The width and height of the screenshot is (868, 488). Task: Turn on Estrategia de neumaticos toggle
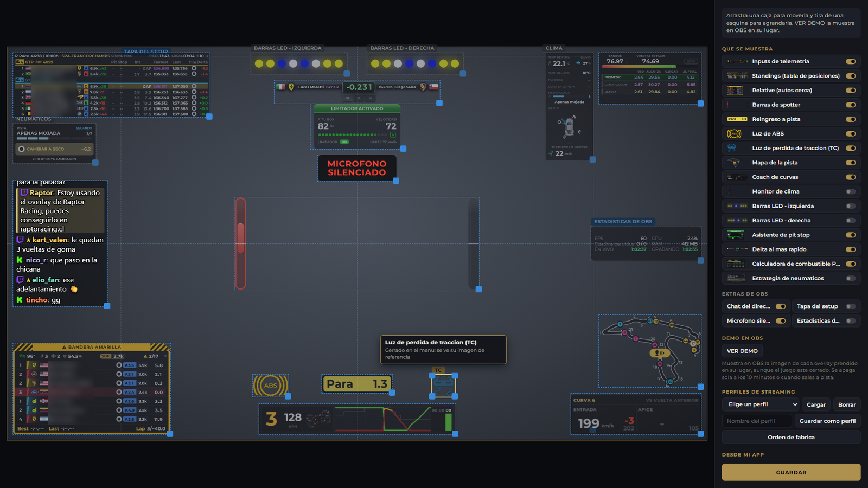pyautogui.click(x=851, y=278)
